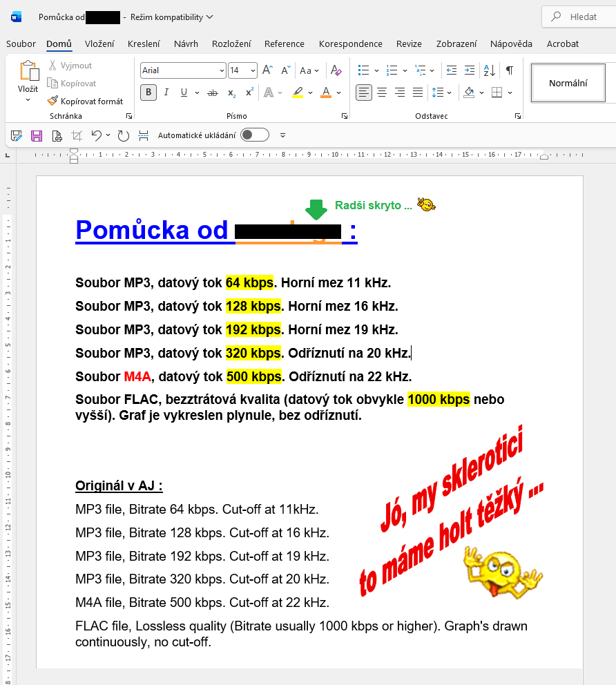Click the redo arrow icon
Screen dimensions: 616x685
124,136
